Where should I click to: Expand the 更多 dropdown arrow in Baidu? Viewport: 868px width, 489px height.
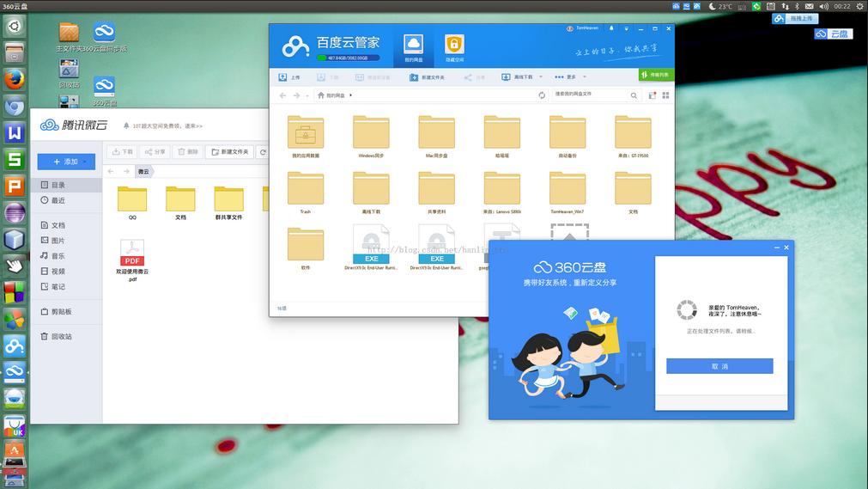tap(585, 77)
